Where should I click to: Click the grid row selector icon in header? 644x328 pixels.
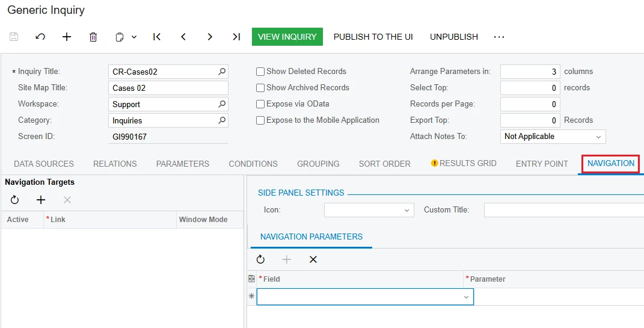click(x=251, y=279)
